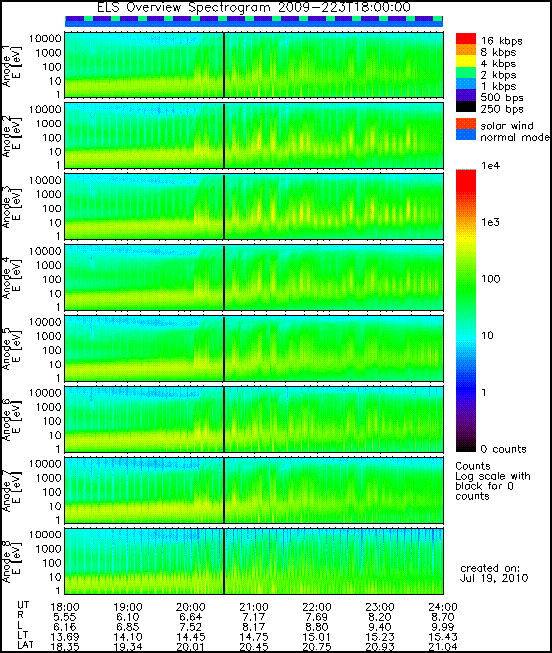The image size is (552, 653).
Task: Click the spectrogram title text
Action: point(253,7)
